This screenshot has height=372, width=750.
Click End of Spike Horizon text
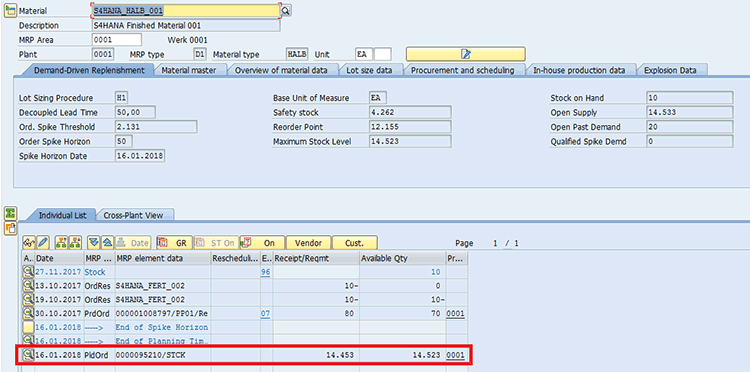[162, 328]
